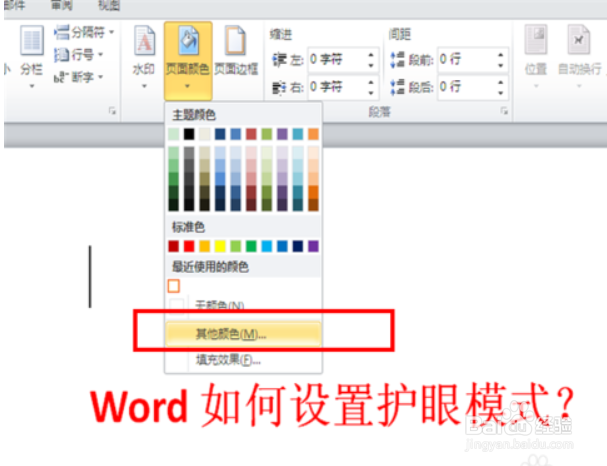Image resolution: width=607 pixels, height=466 pixels.
Task: Open the page setup dialog launcher
Action: click(x=112, y=111)
